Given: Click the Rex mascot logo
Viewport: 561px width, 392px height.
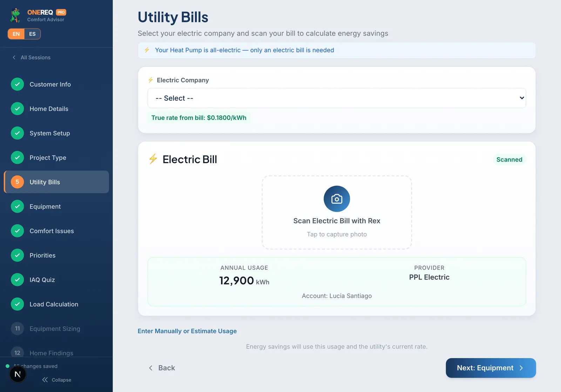Looking at the screenshot, I should (15, 15).
